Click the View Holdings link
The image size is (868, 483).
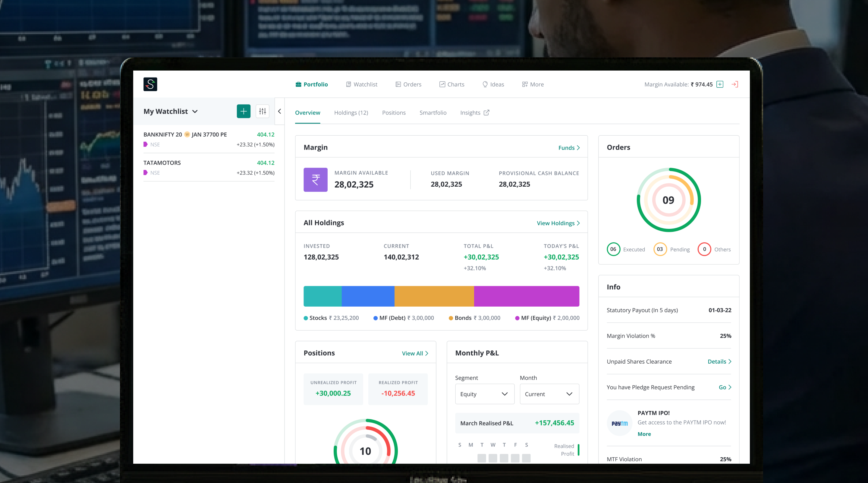tap(558, 223)
